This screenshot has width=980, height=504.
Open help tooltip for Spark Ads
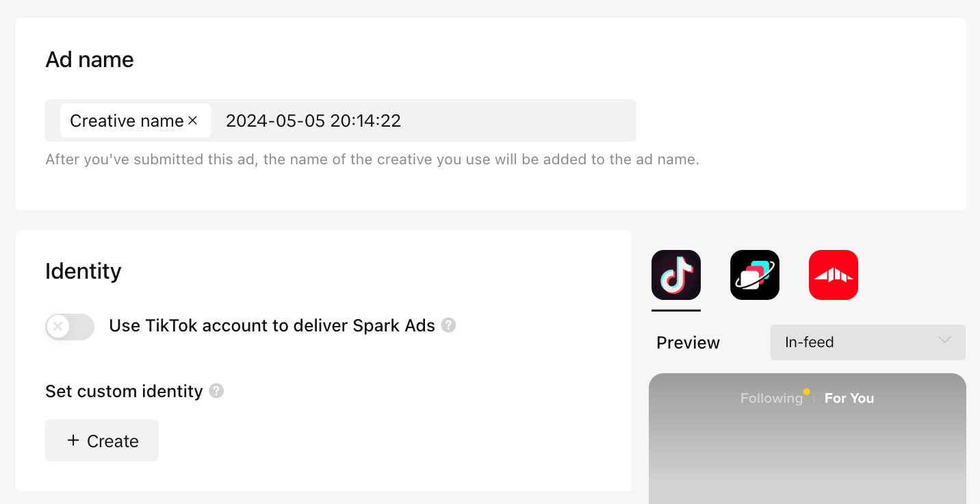pyautogui.click(x=448, y=325)
